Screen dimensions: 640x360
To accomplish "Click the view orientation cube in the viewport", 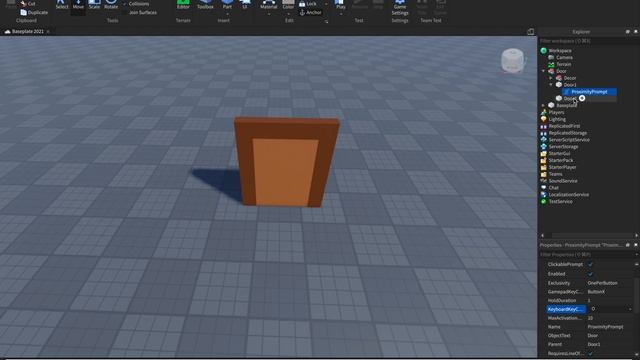I will (x=513, y=60).
